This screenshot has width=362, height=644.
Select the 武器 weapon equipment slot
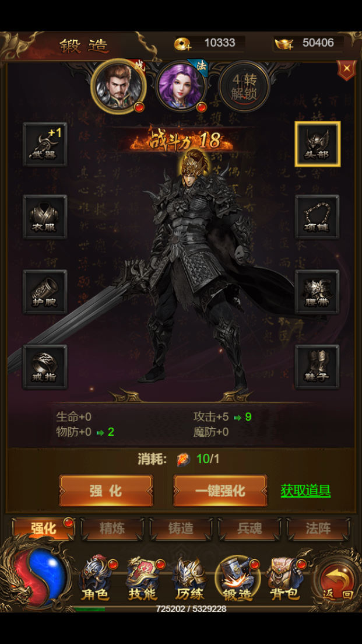[45, 144]
